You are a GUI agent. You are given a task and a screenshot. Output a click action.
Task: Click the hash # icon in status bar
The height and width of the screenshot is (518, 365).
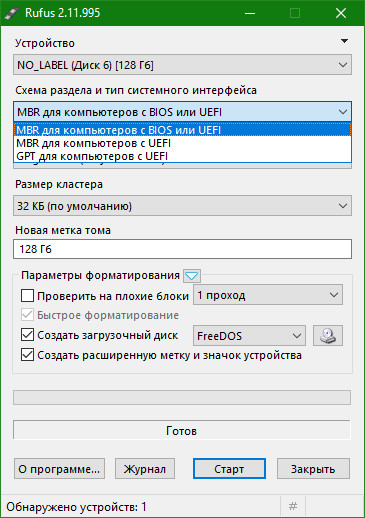[293, 506]
